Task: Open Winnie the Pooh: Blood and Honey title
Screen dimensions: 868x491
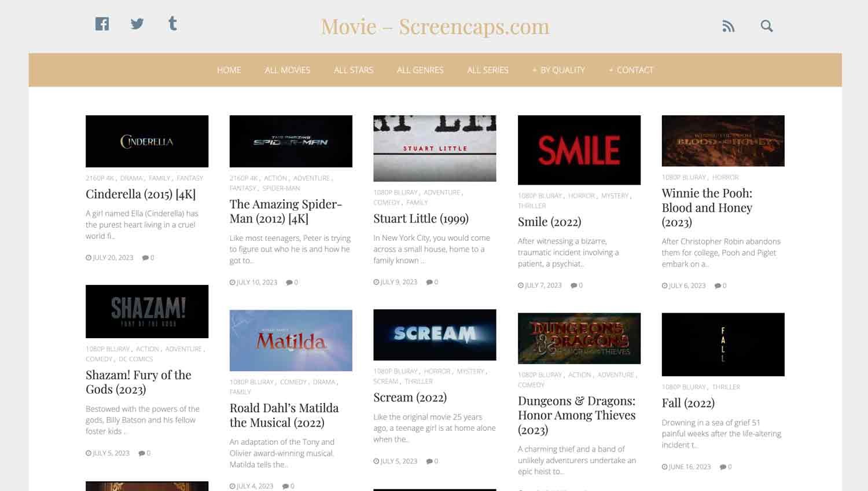Action: [x=707, y=208]
